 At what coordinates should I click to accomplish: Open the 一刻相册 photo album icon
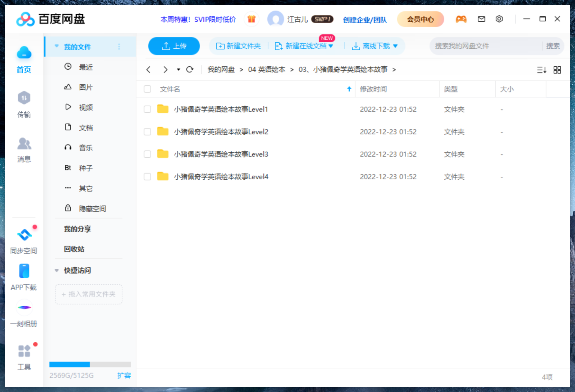24,307
